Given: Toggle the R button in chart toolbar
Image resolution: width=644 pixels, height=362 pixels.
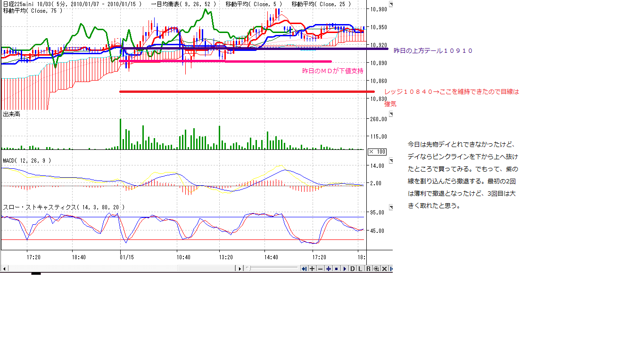Looking at the screenshot, I should [368, 269].
